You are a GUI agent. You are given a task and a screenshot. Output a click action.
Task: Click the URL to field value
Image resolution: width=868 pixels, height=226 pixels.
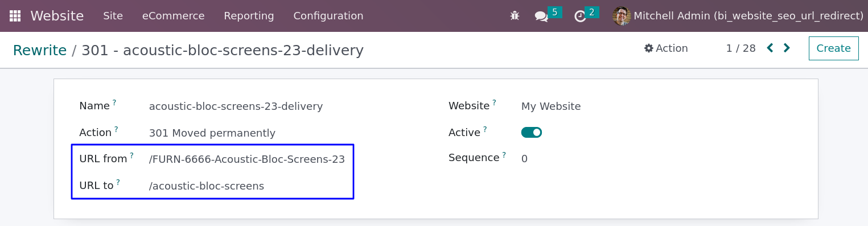(207, 186)
